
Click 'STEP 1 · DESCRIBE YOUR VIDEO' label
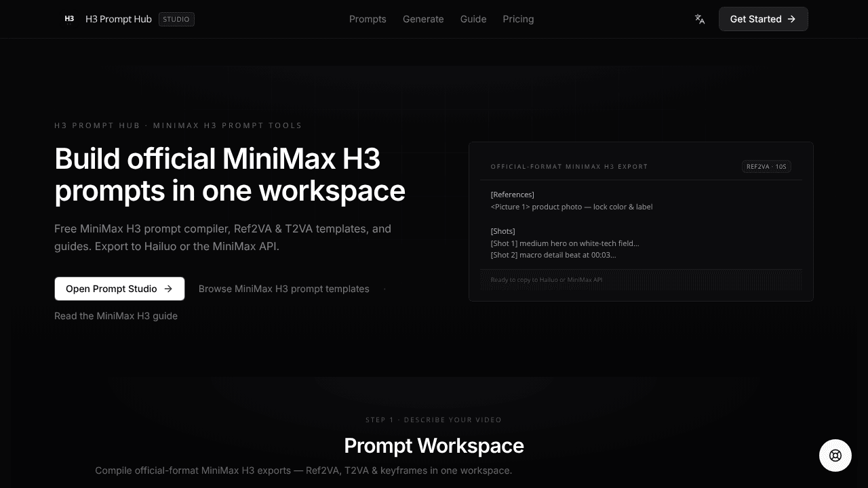(x=434, y=420)
